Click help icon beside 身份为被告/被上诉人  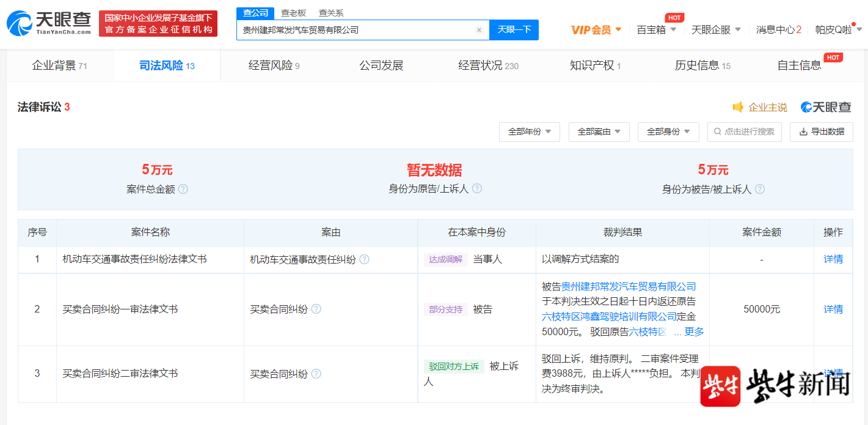click(760, 189)
